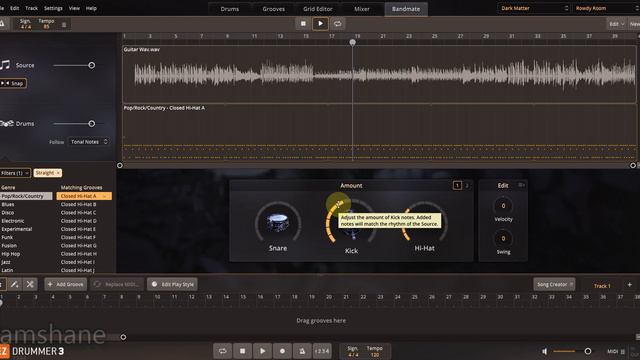Click play in the bottom transport
Screen dimensions: 640x360
[262, 351]
